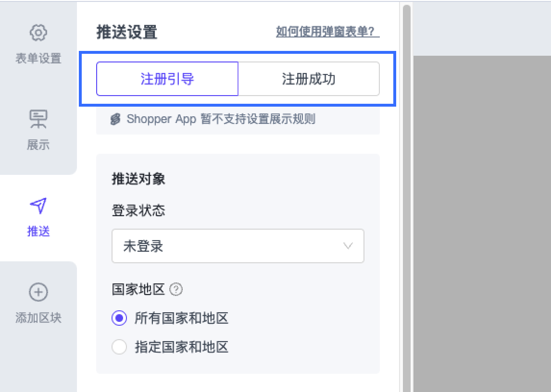Click the 展示 sidebar text label
Image resolution: width=551 pixels, height=392 pixels.
[38, 145]
